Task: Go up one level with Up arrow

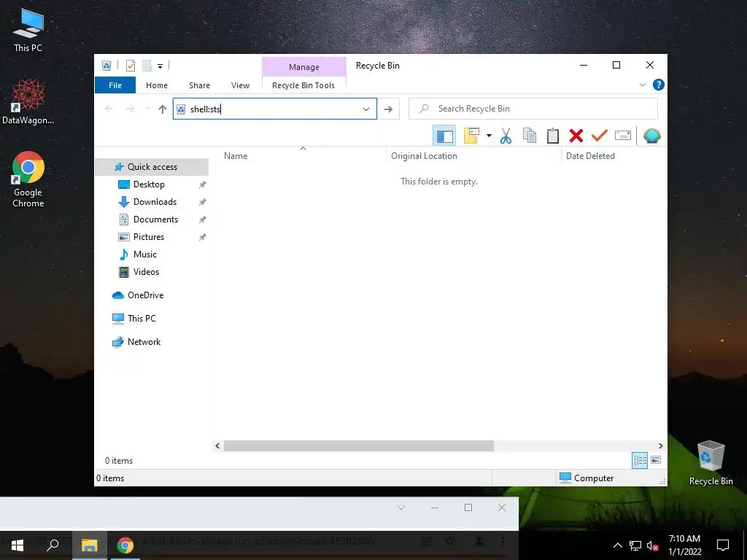Action: pyautogui.click(x=163, y=109)
